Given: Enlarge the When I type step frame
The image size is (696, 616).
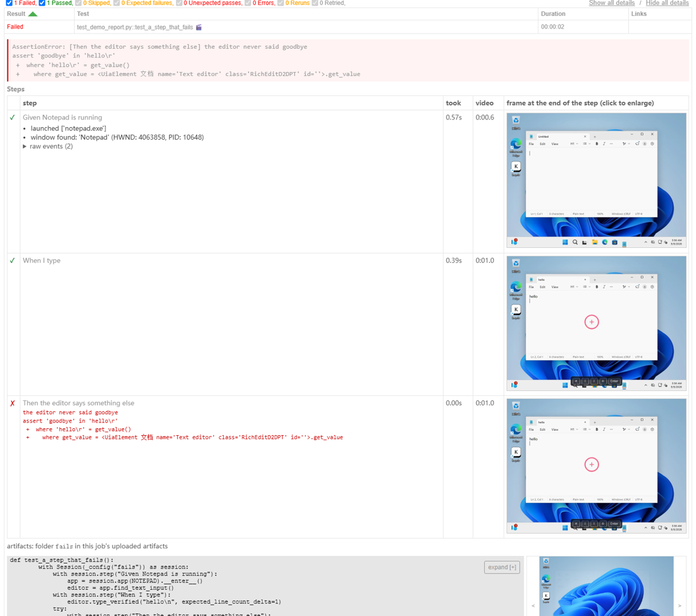Looking at the screenshot, I should (x=596, y=324).
